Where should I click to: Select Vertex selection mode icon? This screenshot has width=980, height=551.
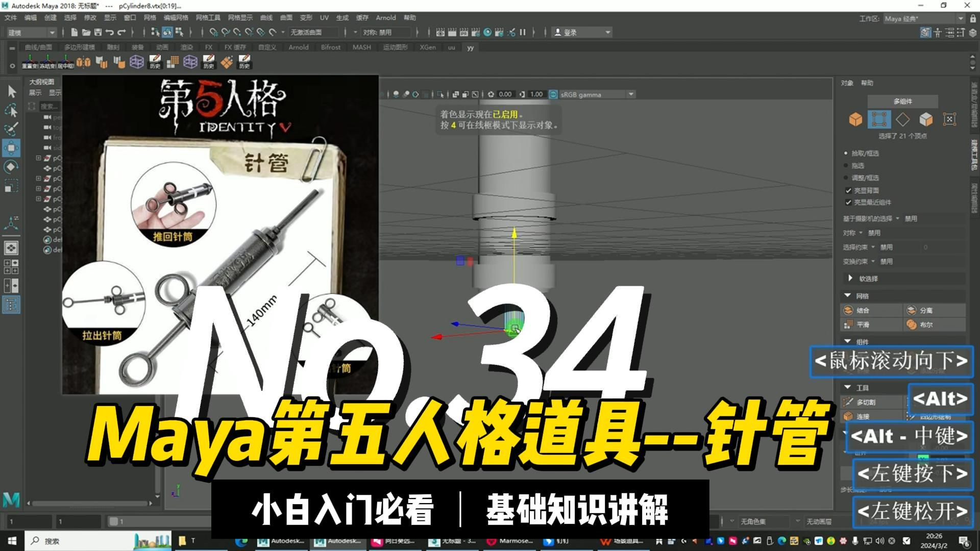[879, 120]
